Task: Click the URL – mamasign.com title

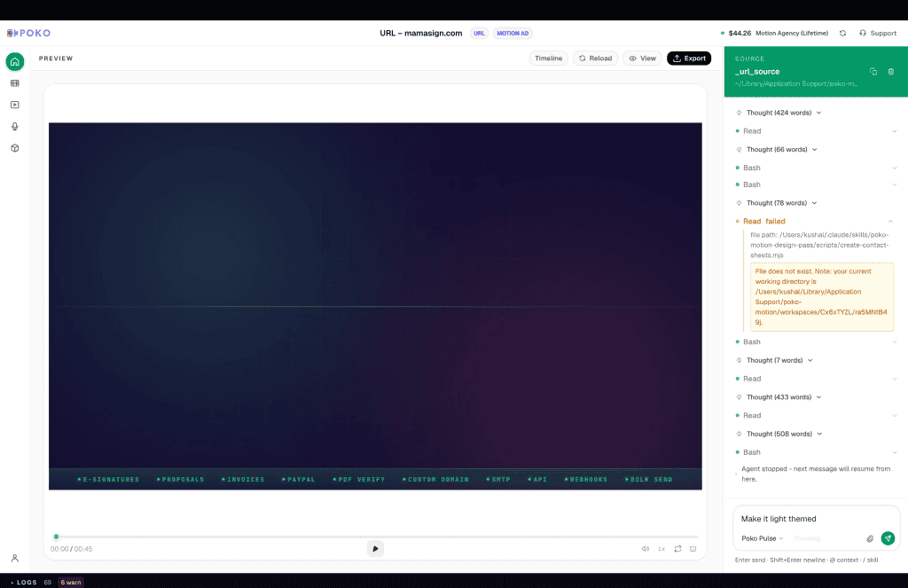Action: [421, 33]
